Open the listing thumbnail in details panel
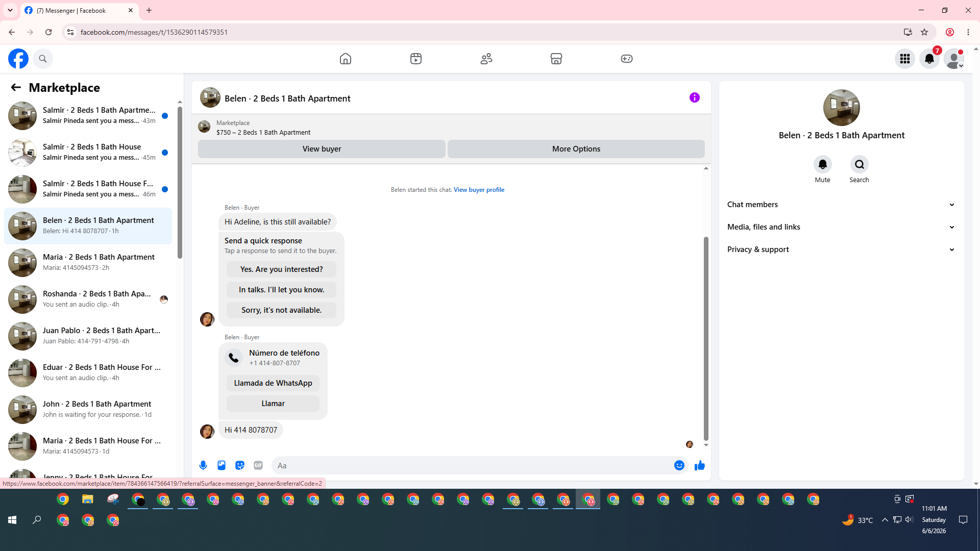This screenshot has height=551, width=980. point(842,108)
